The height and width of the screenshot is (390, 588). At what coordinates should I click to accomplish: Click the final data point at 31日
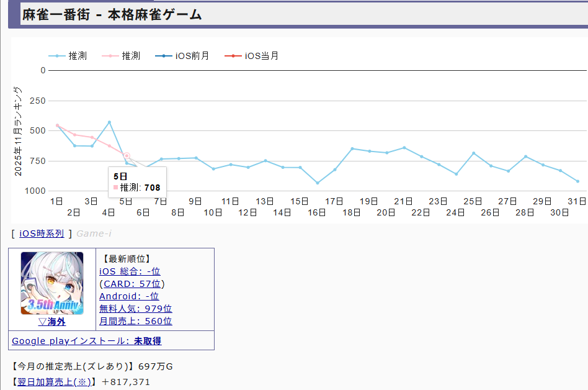click(577, 181)
